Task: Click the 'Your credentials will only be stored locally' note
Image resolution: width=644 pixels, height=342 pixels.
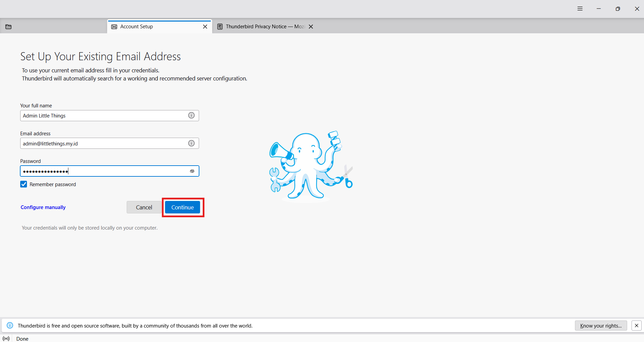Action: click(90, 228)
